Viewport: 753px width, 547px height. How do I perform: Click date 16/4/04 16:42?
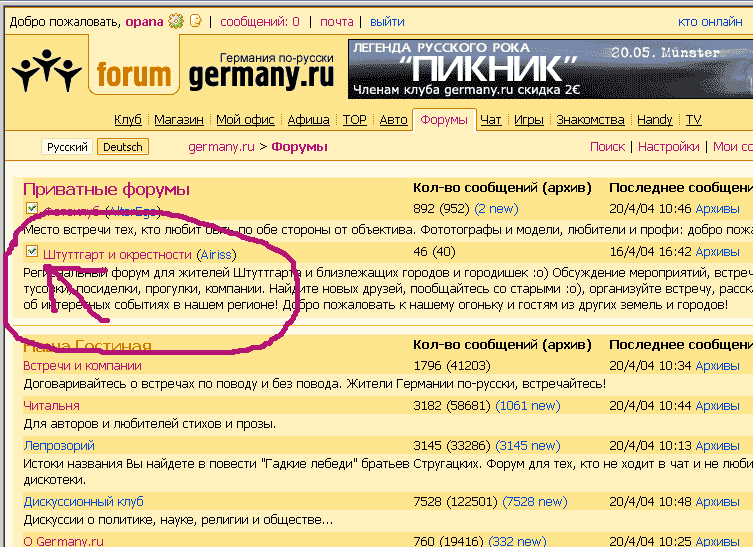(x=650, y=252)
